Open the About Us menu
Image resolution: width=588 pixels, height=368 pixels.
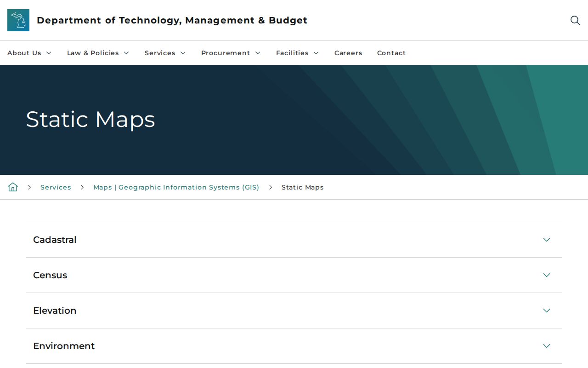click(x=29, y=53)
